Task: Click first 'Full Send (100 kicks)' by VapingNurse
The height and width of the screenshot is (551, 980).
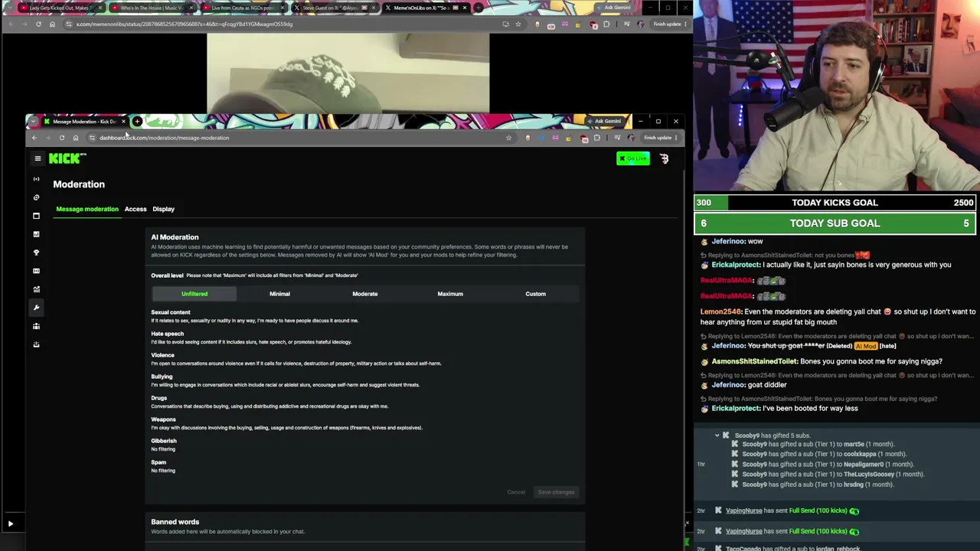Action: click(x=824, y=511)
